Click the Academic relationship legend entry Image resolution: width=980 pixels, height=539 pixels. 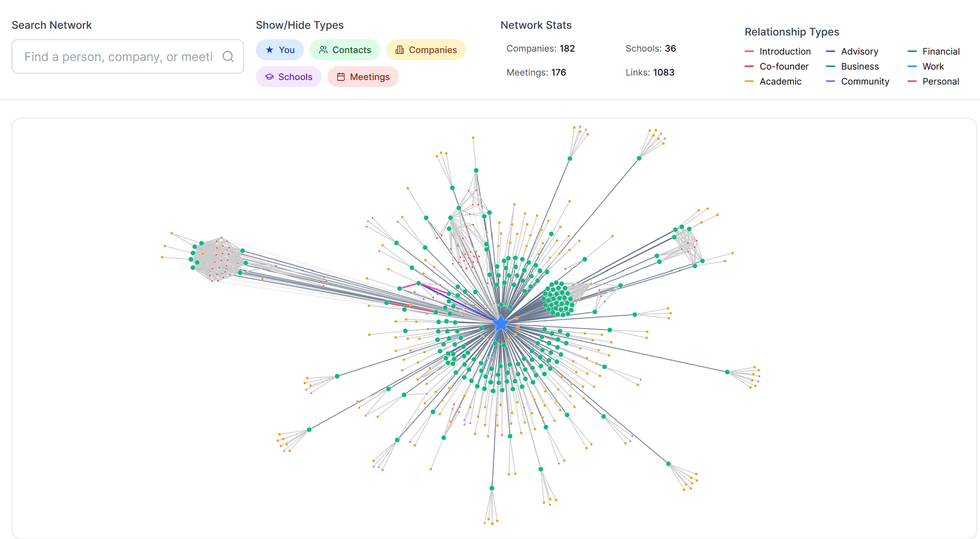[773, 81]
